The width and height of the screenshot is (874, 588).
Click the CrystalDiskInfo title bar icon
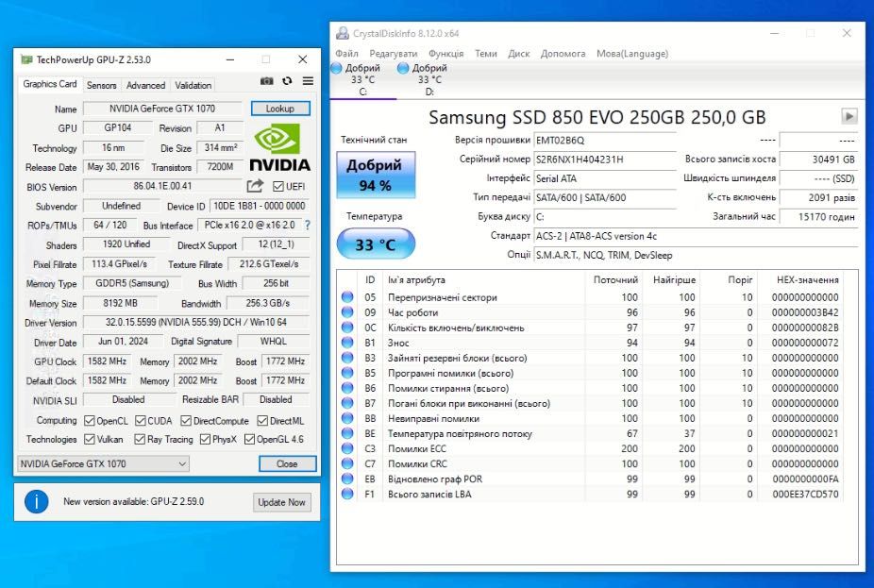343,33
